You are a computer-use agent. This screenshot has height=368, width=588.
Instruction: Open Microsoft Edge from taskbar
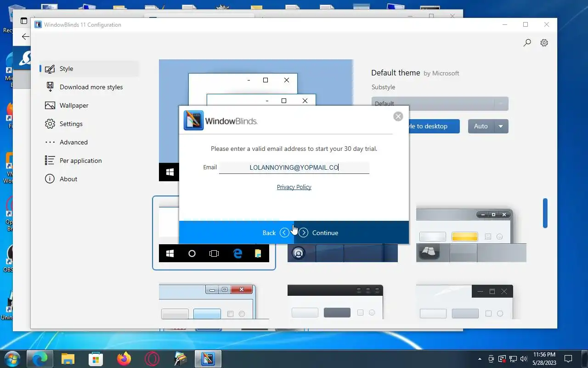(x=40, y=359)
